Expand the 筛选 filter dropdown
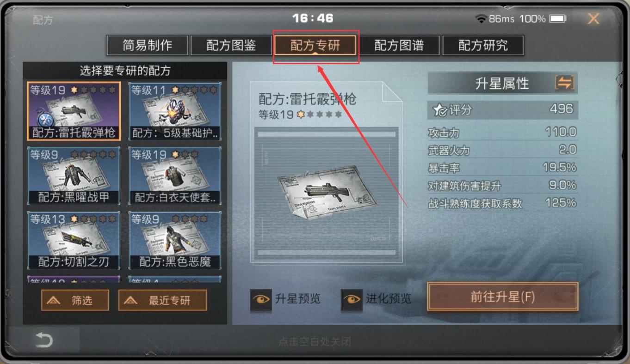 tap(75, 300)
